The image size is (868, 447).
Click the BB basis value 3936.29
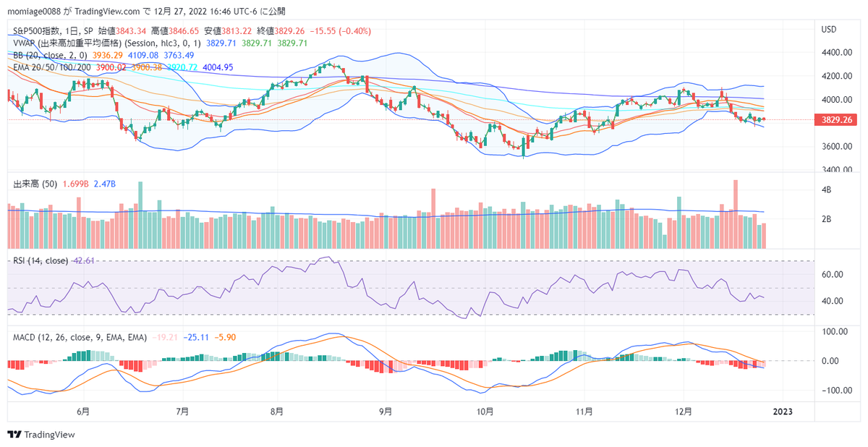(107, 55)
